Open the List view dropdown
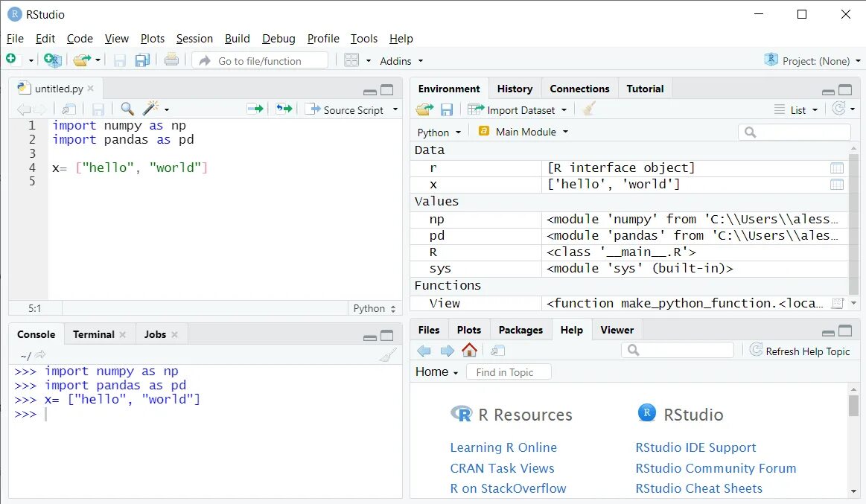The width and height of the screenshot is (866, 504). pyautogui.click(x=796, y=110)
